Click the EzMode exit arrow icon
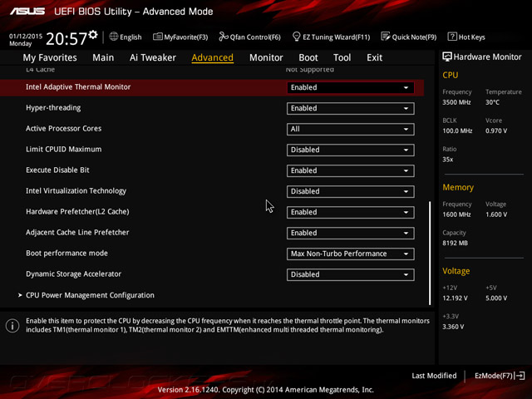This screenshot has width=532, height=399. tap(520, 376)
